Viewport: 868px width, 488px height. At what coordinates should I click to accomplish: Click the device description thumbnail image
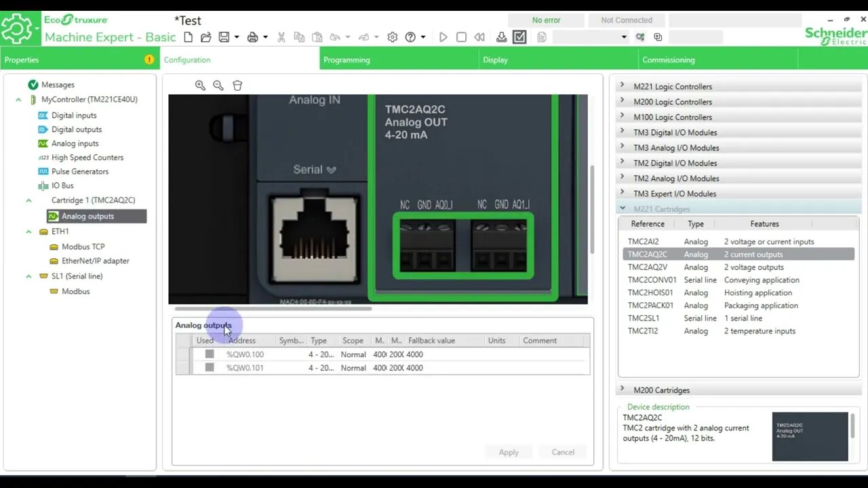(x=810, y=436)
